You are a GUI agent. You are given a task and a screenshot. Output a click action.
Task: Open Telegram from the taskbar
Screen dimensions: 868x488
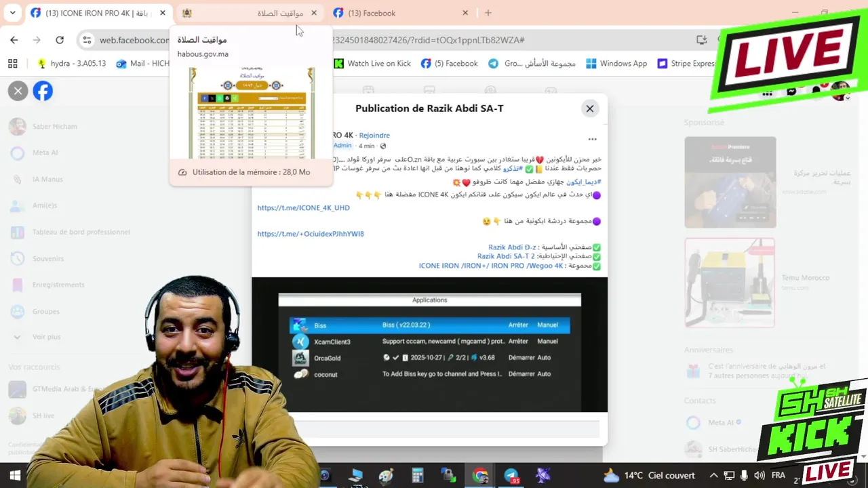(x=511, y=476)
